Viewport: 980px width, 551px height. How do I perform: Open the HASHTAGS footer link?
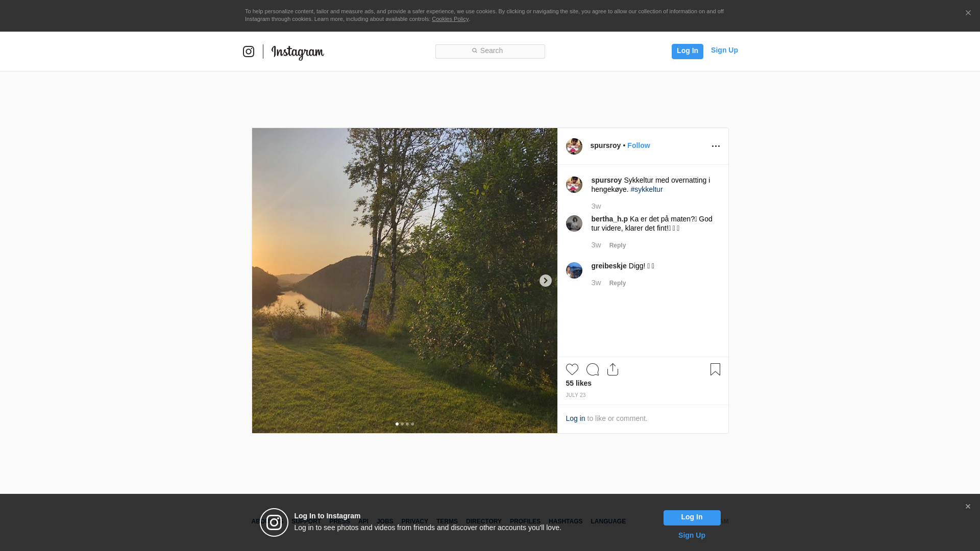pos(566,521)
